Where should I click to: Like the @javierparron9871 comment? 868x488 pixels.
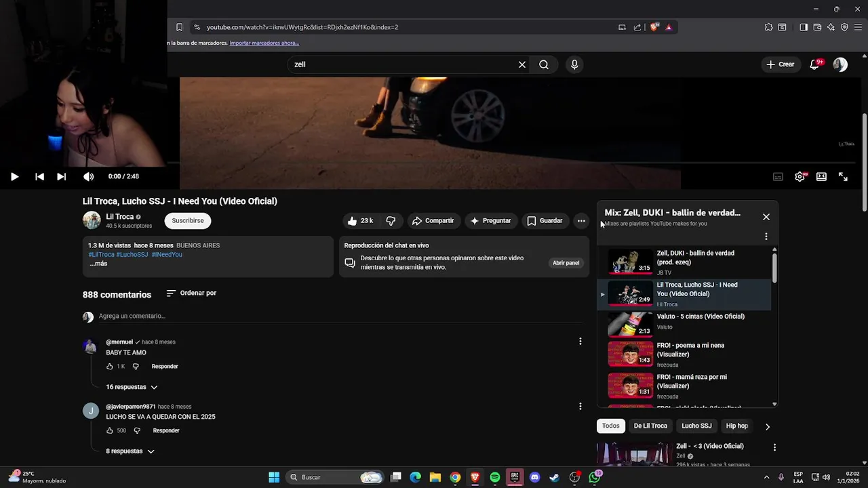110,430
